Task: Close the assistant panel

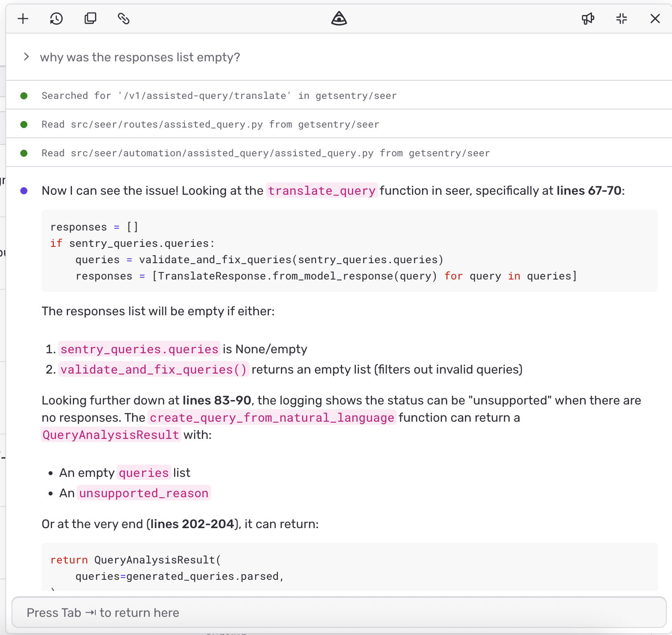Action: pos(655,19)
